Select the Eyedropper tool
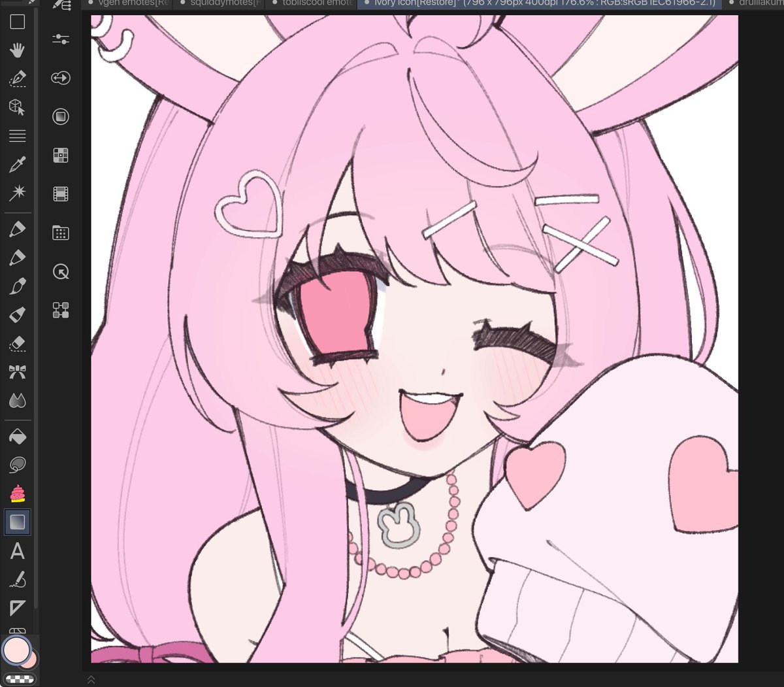The width and height of the screenshot is (784, 687). tap(18, 164)
